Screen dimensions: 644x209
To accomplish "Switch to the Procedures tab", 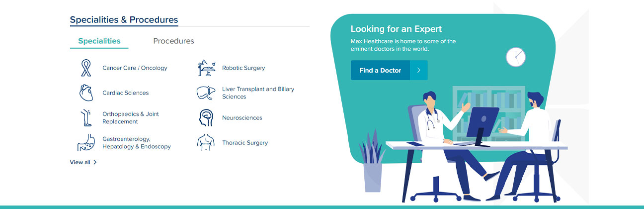I will [173, 41].
